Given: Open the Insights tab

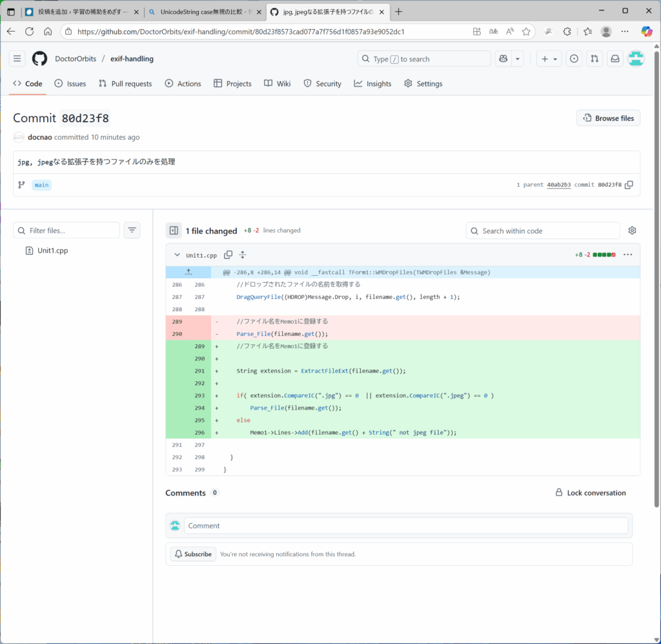Looking at the screenshot, I should click(372, 83).
